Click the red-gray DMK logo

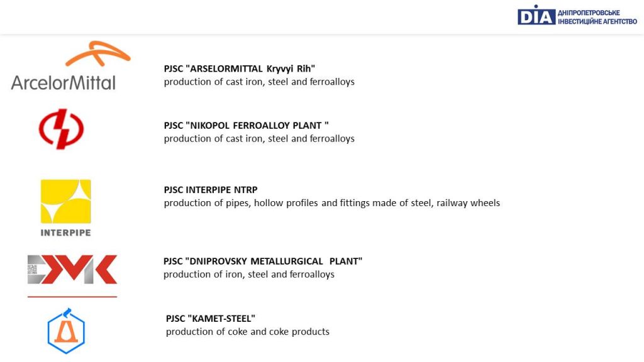point(72,270)
